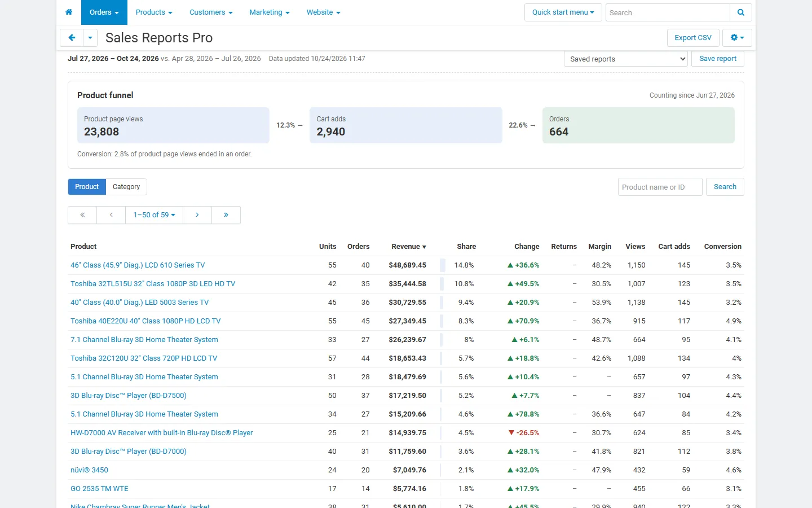Open the home icon in navbar

click(69, 12)
